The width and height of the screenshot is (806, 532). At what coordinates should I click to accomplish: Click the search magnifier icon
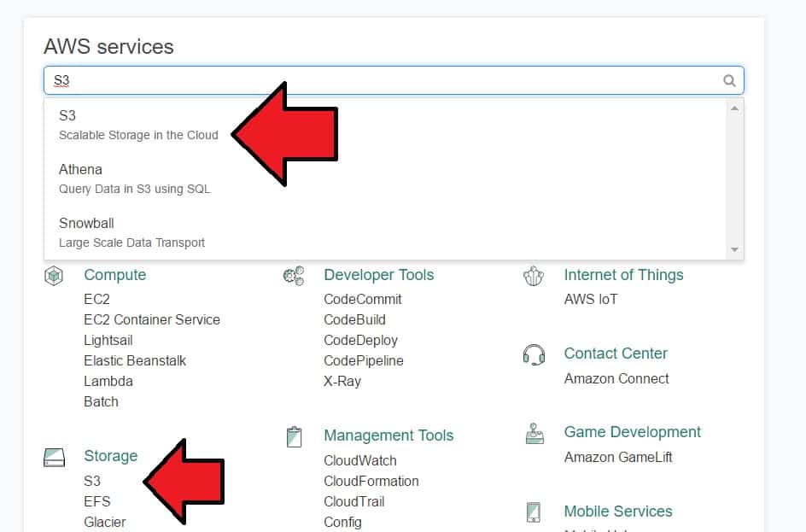click(x=729, y=80)
